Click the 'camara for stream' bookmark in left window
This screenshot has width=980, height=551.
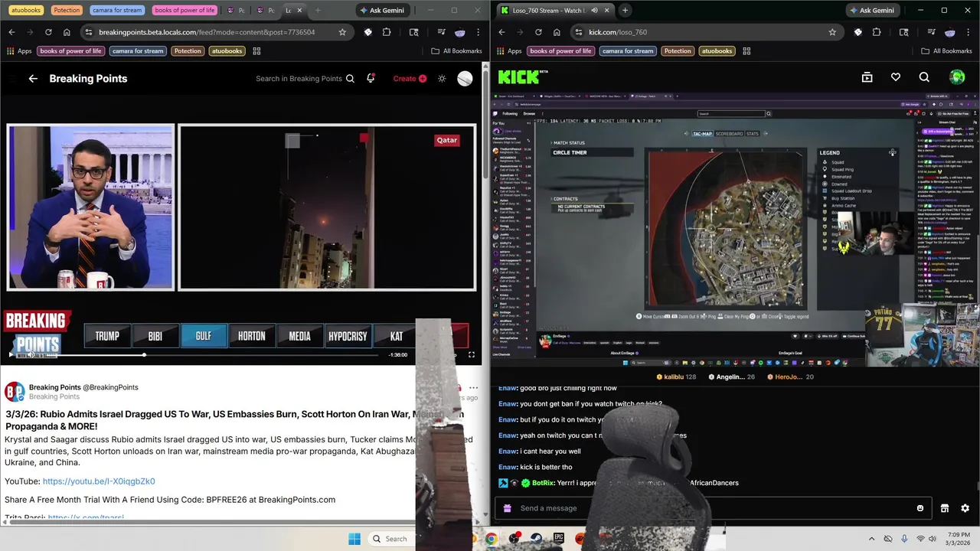pyautogui.click(x=138, y=51)
